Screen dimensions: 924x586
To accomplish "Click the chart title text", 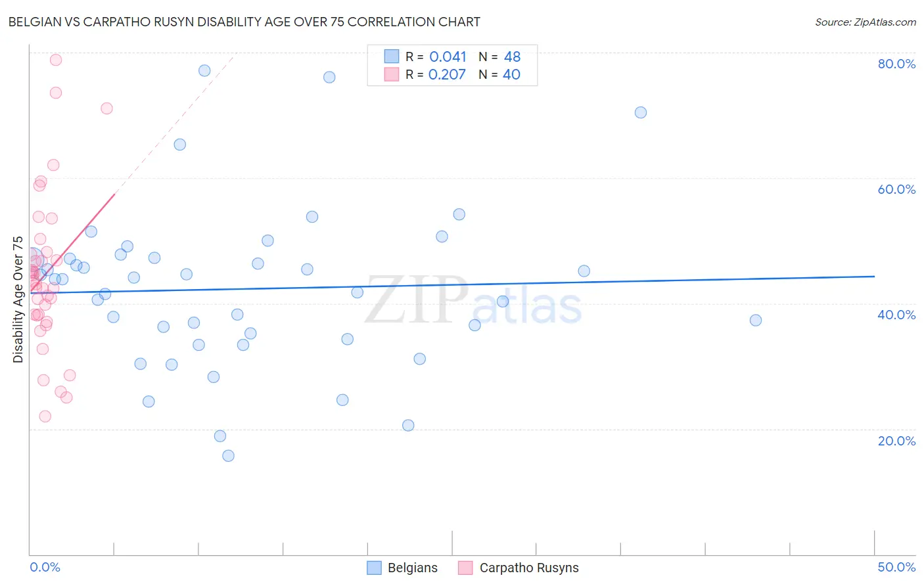I will (x=244, y=22).
